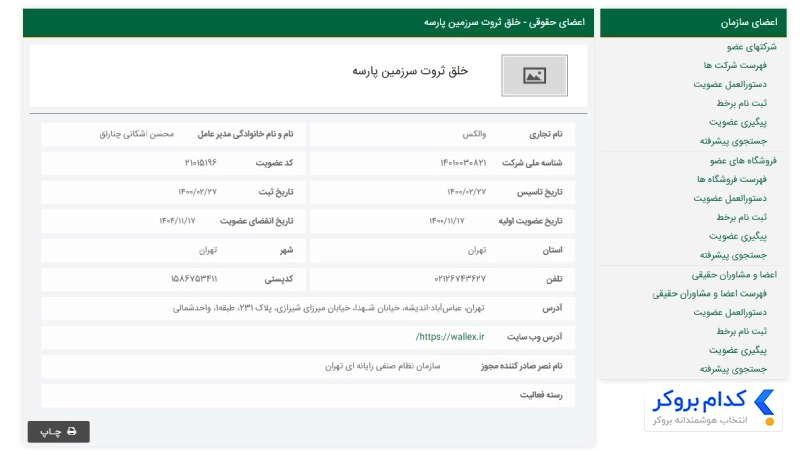Screen dimensions: 800x450
Task: Click the شناسه ملی شرکت label
Action: (x=532, y=163)
